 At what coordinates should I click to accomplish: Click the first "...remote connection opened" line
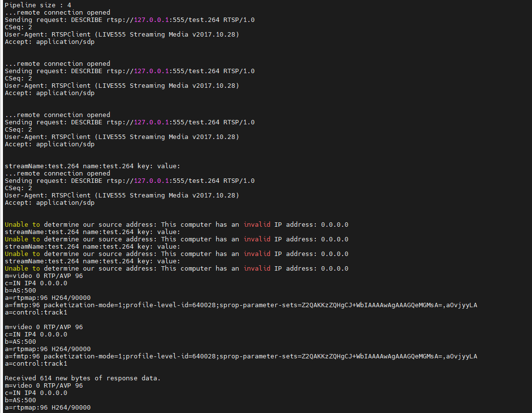point(58,13)
